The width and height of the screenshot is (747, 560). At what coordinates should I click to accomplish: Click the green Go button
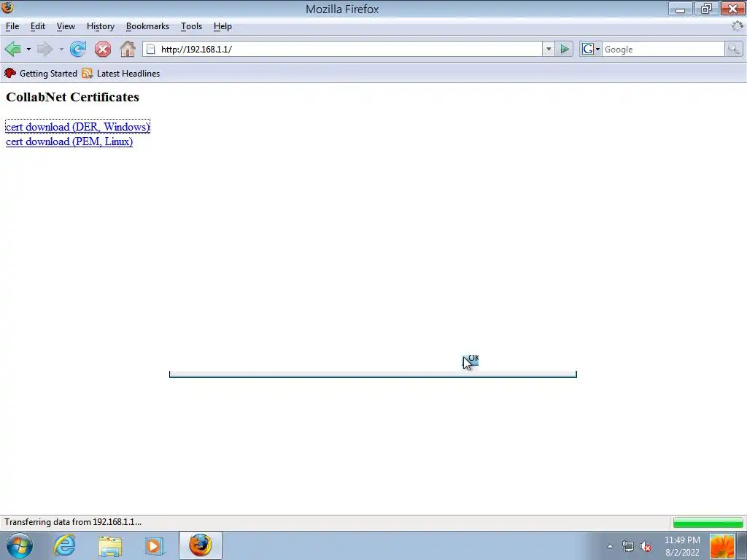[x=565, y=49]
